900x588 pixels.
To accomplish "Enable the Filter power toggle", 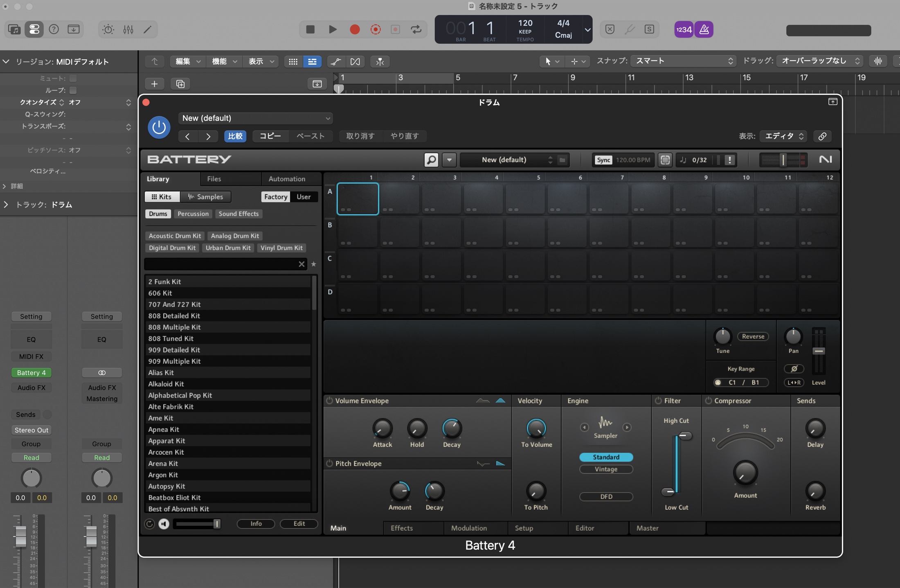I will point(658,401).
